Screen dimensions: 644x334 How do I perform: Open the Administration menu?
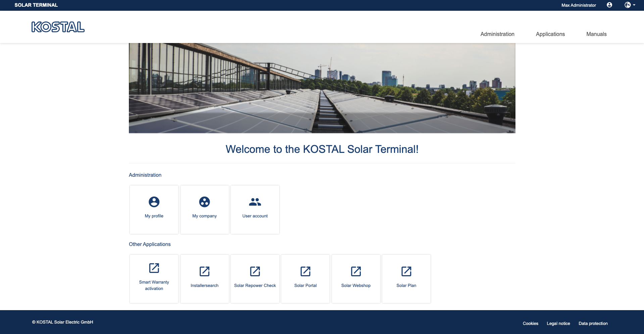497,34
